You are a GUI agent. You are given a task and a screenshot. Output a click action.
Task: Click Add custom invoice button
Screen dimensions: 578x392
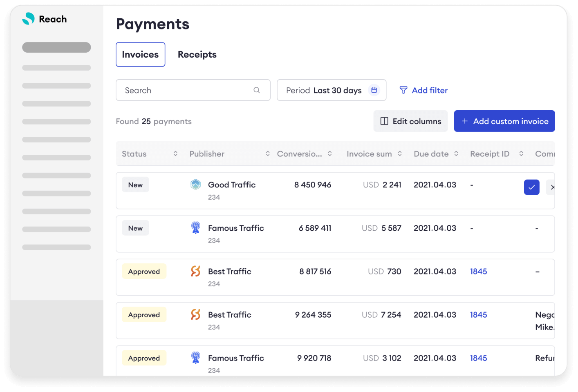(x=504, y=121)
